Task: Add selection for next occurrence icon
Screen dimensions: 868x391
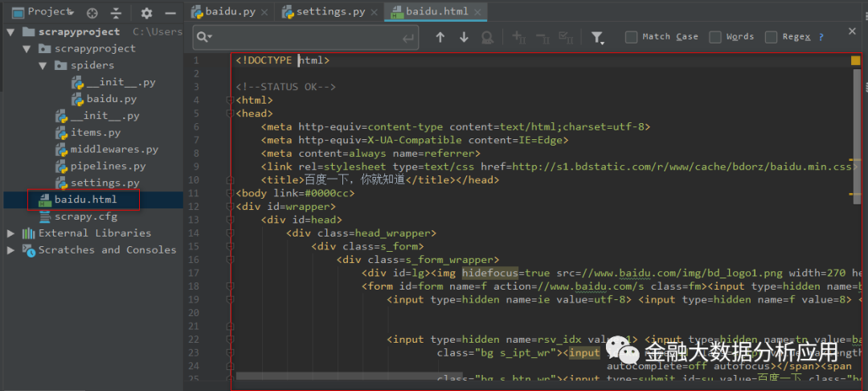Action: point(519,37)
